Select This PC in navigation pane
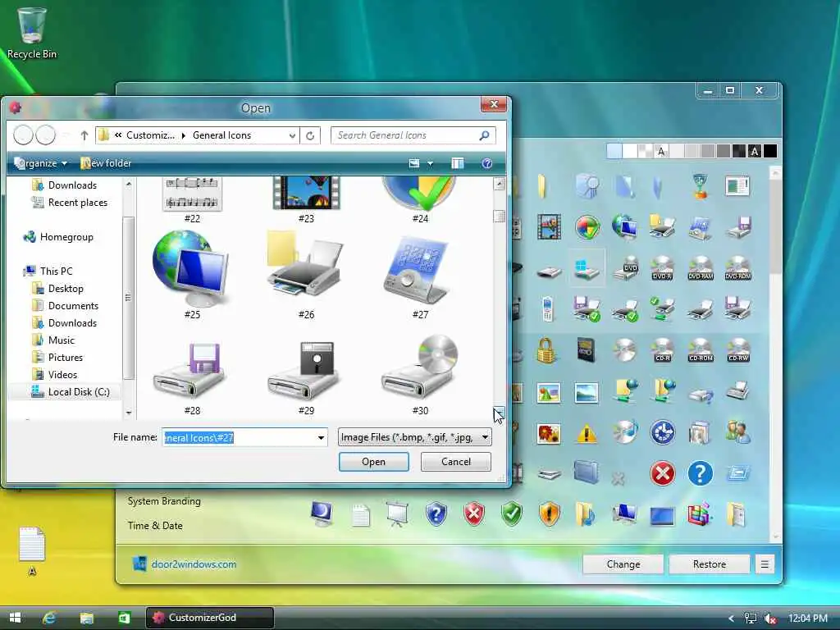The width and height of the screenshot is (840, 630). click(x=48, y=271)
